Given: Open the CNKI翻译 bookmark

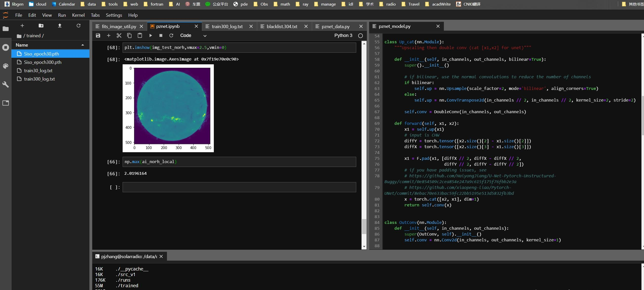Looking at the screenshot, I should pos(468,4).
